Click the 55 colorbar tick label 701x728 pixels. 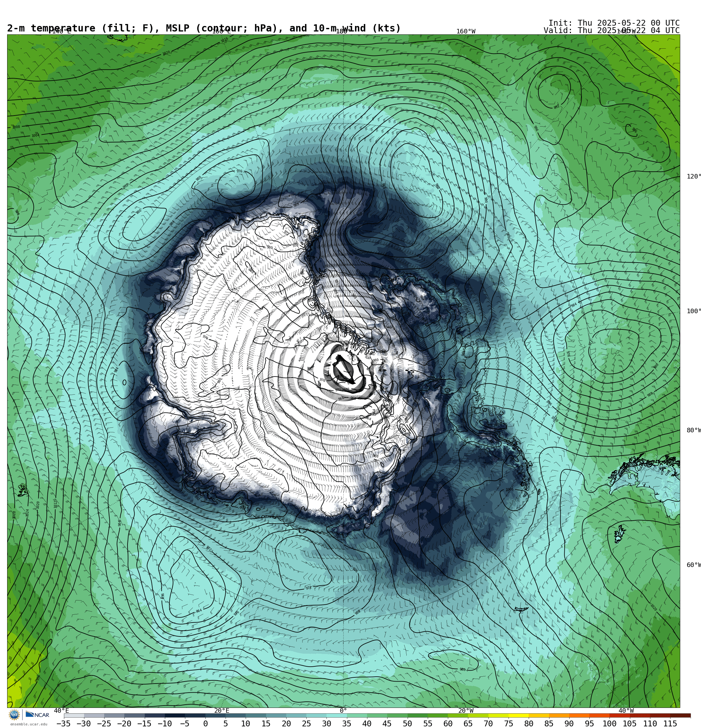[428, 723]
